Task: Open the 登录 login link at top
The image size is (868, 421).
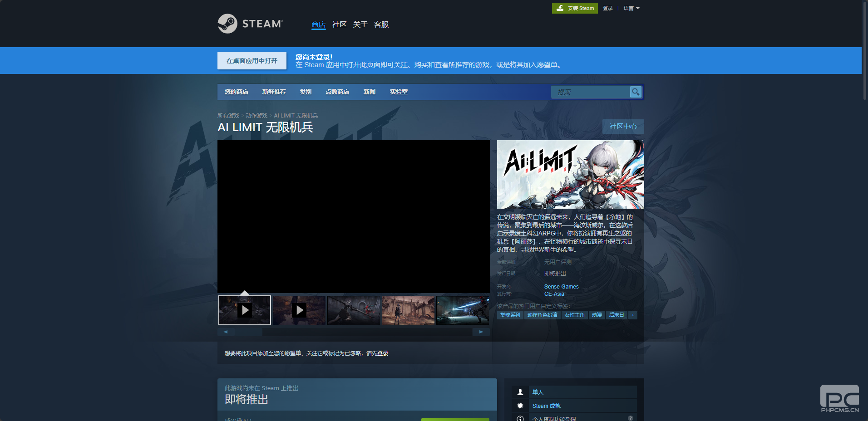Action: (x=607, y=8)
